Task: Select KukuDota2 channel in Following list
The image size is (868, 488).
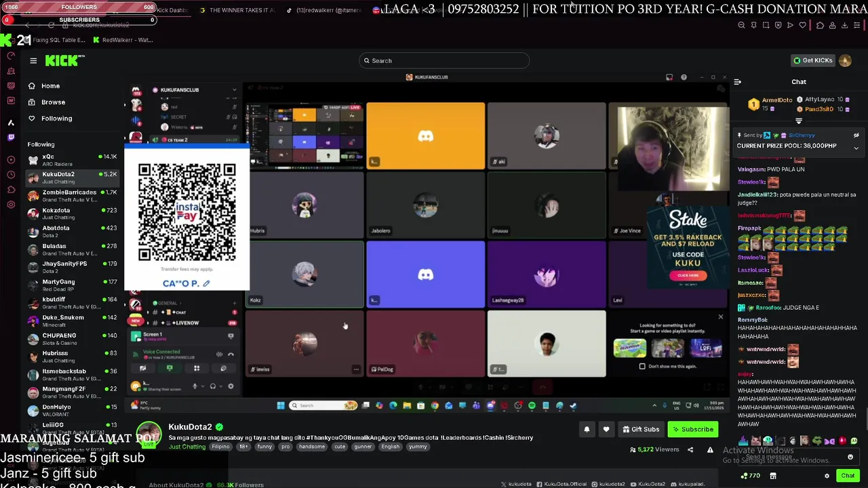Action: point(72,178)
